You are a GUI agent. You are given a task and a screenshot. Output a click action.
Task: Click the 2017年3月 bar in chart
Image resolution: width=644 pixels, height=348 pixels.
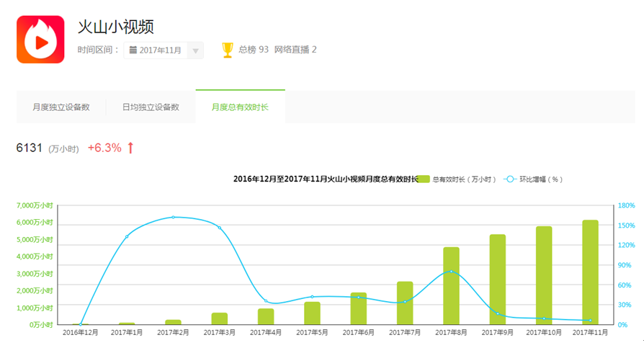click(219, 319)
